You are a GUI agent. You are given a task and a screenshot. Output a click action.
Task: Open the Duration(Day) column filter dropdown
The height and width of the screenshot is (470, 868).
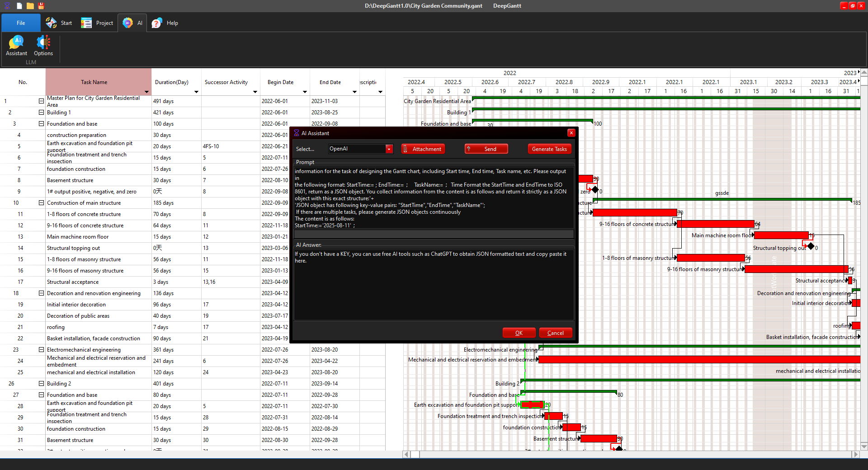click(x=196, y=92)
